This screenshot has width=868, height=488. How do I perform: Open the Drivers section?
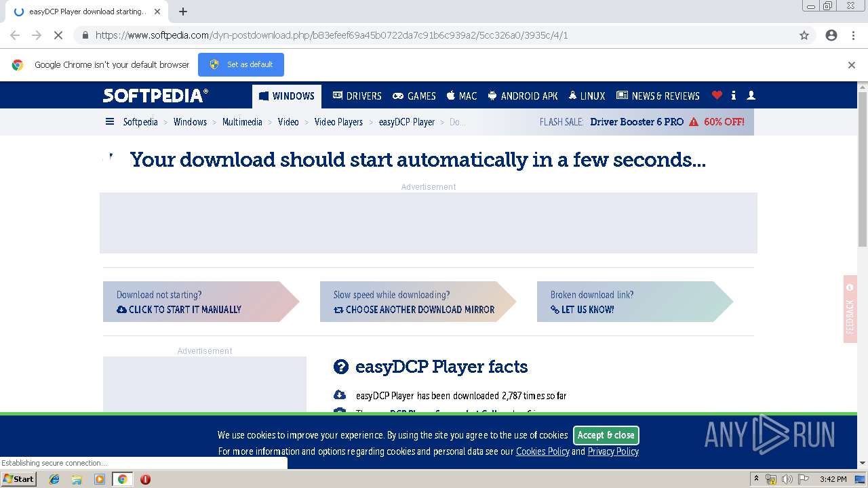(x=357, y=96)
